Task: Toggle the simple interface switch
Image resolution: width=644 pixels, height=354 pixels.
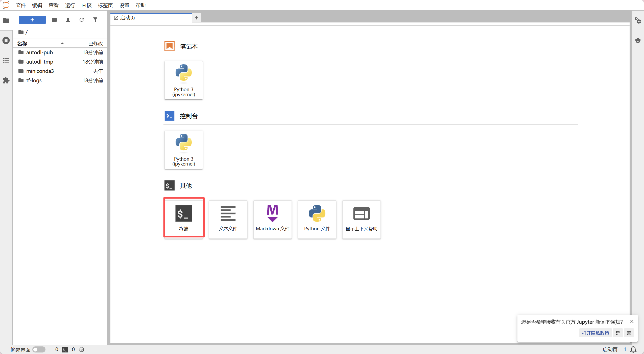Action: [x=39, y=349]
